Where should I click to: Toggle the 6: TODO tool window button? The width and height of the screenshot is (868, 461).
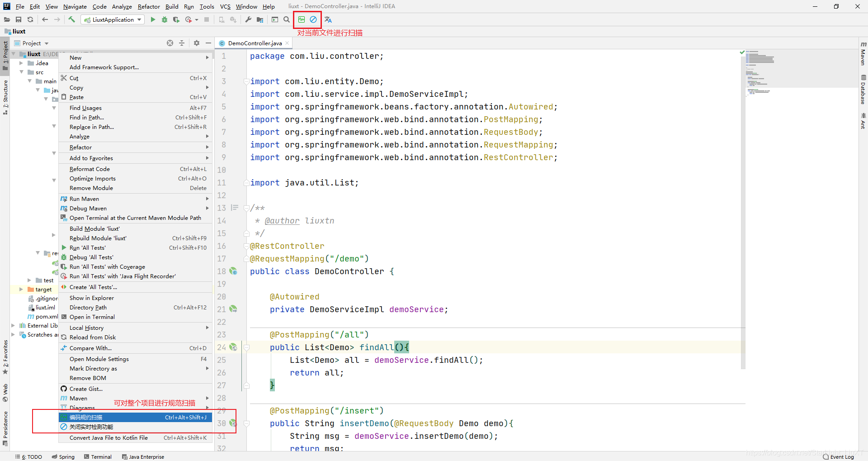[x=28, y=456]
